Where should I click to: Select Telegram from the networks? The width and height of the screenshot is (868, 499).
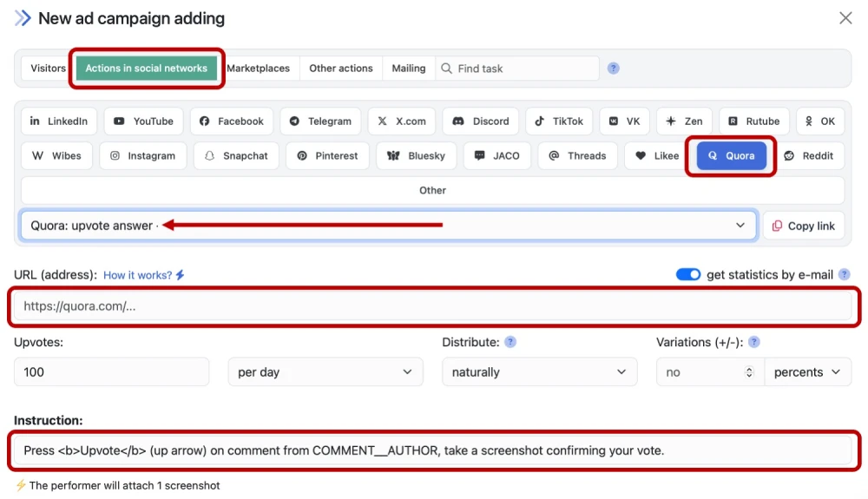click(320, 121)
